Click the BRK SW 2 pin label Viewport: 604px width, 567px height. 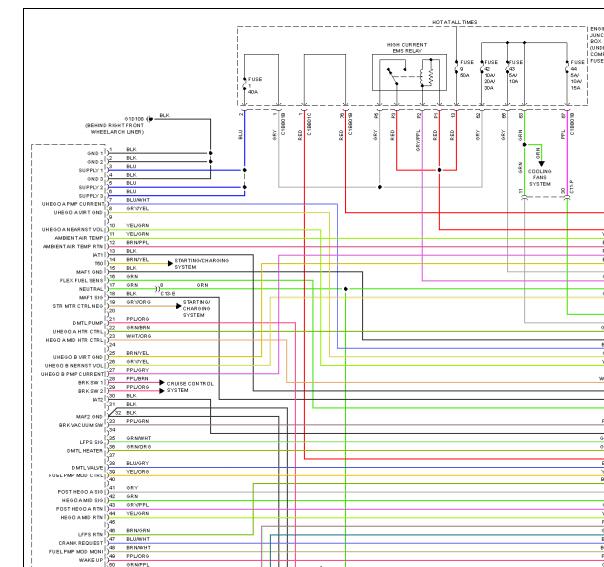click(x=91, y=391)
